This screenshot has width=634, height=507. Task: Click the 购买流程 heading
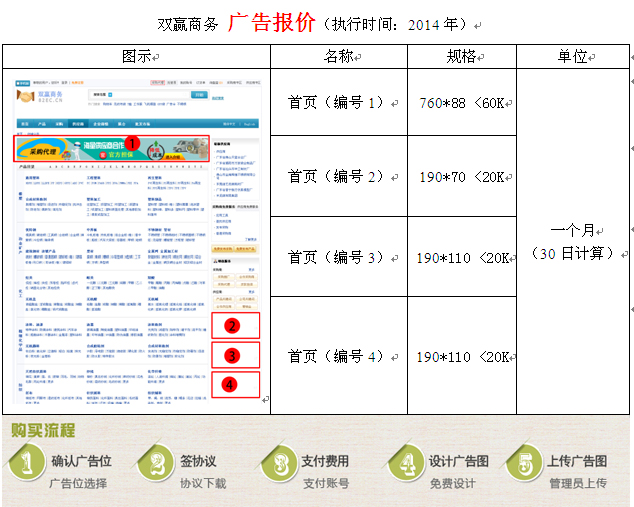[x=43, y=430]
